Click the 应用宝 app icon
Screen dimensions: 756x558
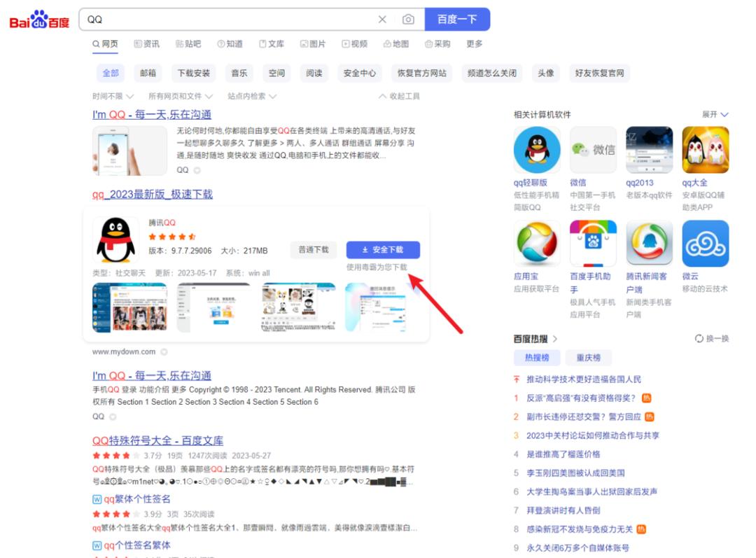[x=537, y=244]
